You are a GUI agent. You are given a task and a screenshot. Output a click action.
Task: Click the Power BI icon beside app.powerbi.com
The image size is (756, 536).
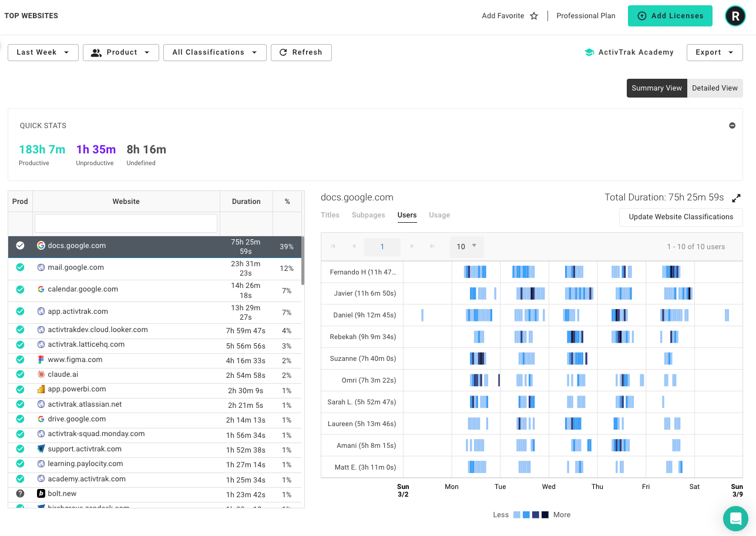(41, 389)
